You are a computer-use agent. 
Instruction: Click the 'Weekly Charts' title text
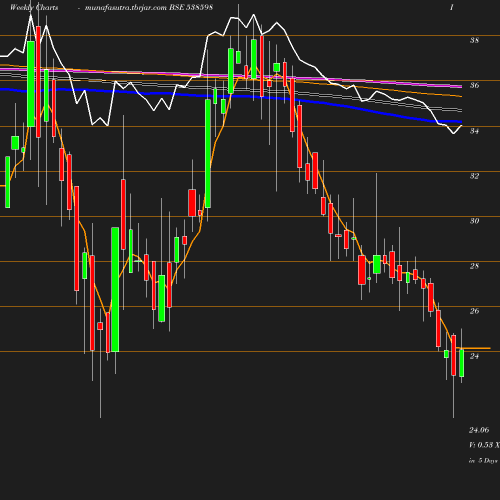[x=34, y=7]
